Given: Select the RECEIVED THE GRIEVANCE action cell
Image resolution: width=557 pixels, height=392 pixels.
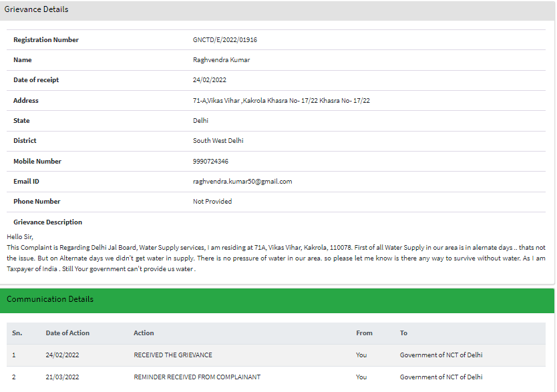Looking at the screenshot, I should click(172, 355).
